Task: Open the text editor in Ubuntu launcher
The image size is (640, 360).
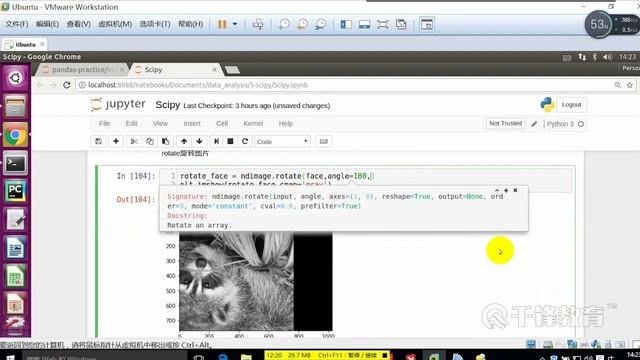Action: click(x=16, y=220)
